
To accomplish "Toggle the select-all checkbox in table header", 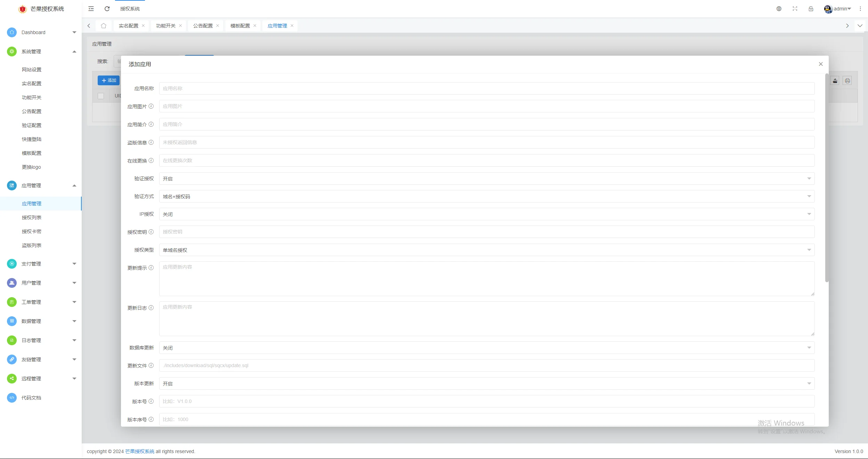I will (101, 96).
